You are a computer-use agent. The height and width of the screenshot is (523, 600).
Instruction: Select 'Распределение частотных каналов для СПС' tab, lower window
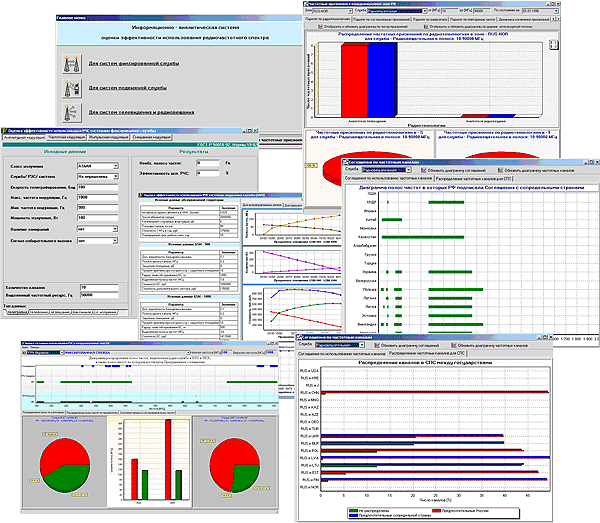coord(427,354)
